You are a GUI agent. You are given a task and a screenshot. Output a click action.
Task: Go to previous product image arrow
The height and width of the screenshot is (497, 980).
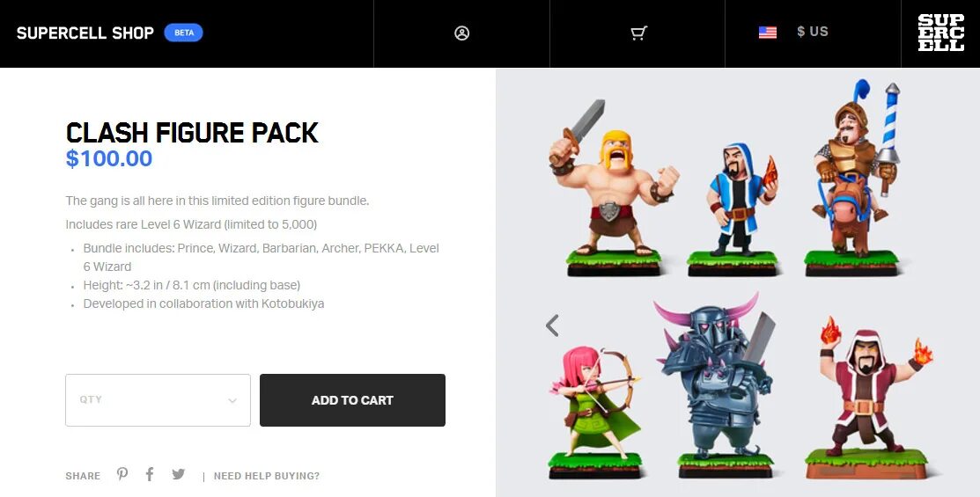pos(552,325)
